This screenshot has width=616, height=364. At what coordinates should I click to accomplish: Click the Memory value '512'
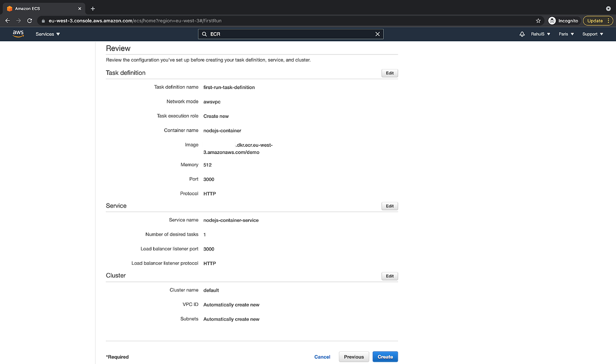[207, 165]
